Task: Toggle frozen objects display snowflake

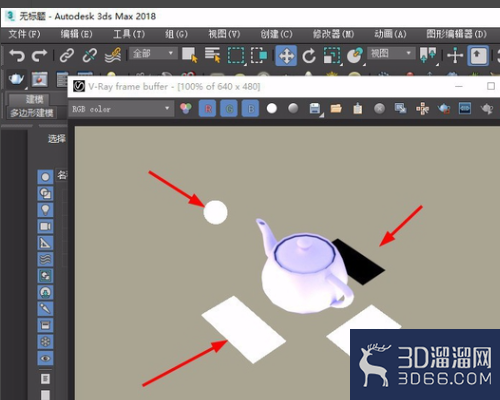Action: (45, 342)
